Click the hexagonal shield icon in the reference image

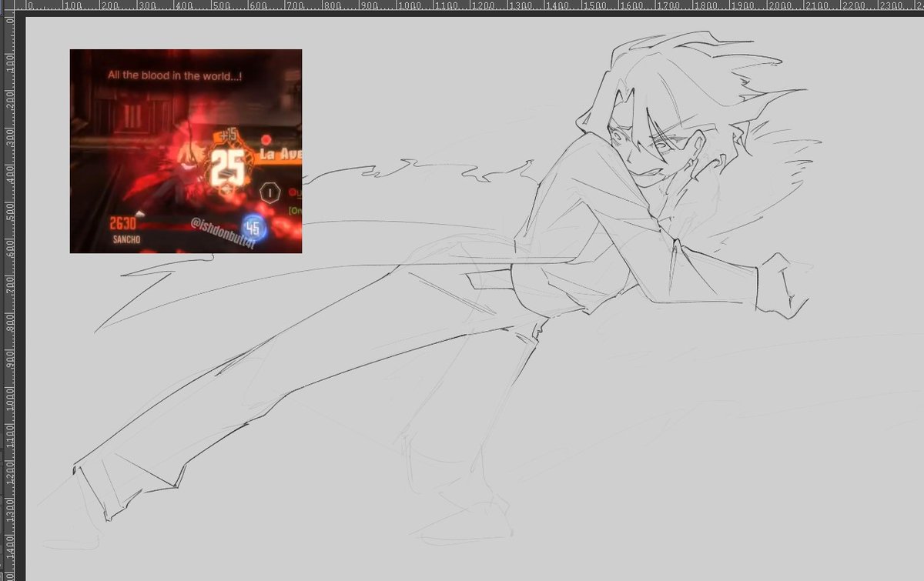click(x=269, y=192)
